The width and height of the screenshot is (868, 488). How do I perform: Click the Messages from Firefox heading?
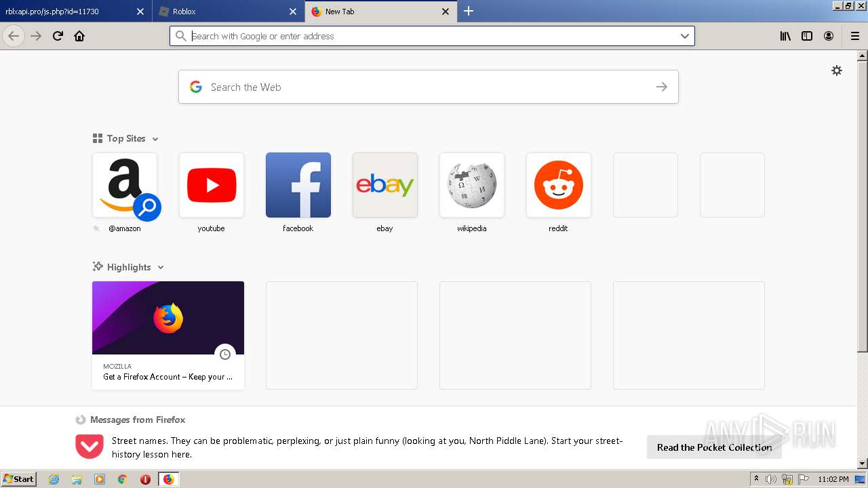click(138, 420)
